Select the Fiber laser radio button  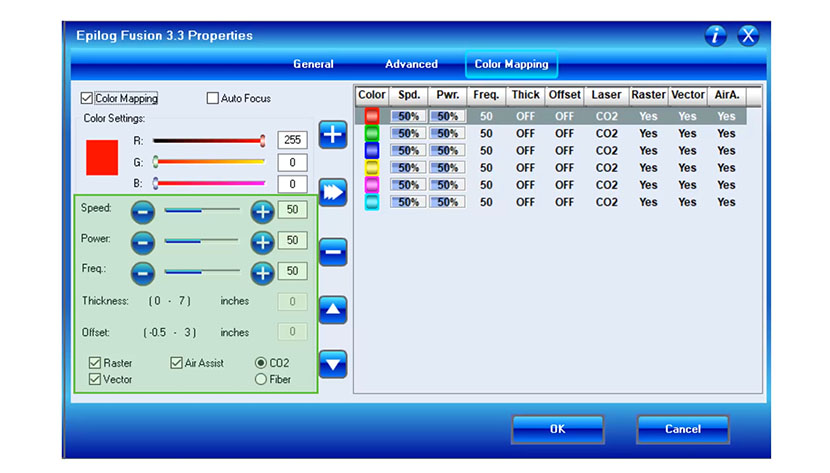point(261,379)
